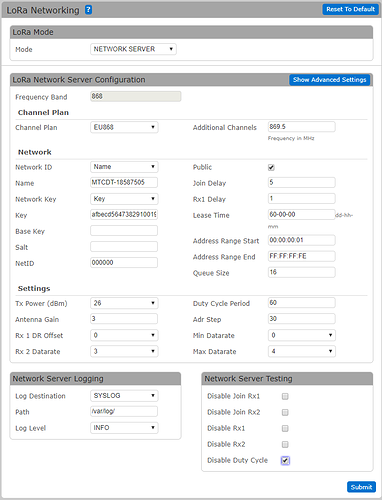
Task: Click the Adr Step input field
Action: [302, 319]
